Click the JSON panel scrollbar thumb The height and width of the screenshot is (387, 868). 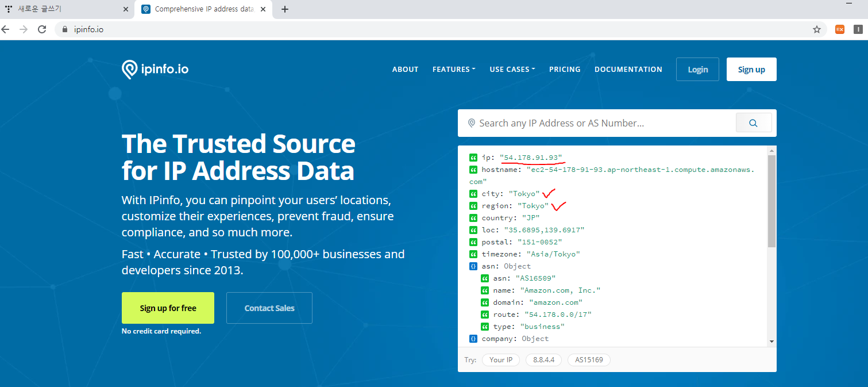771,201
